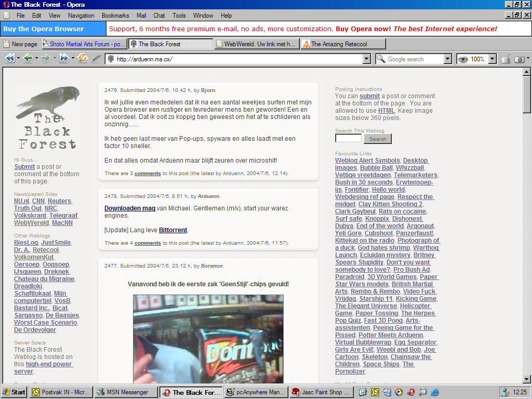Screen dimensions: 532x399
Task: Open the Reuters news link in sidebar
Action: point(59,201)
